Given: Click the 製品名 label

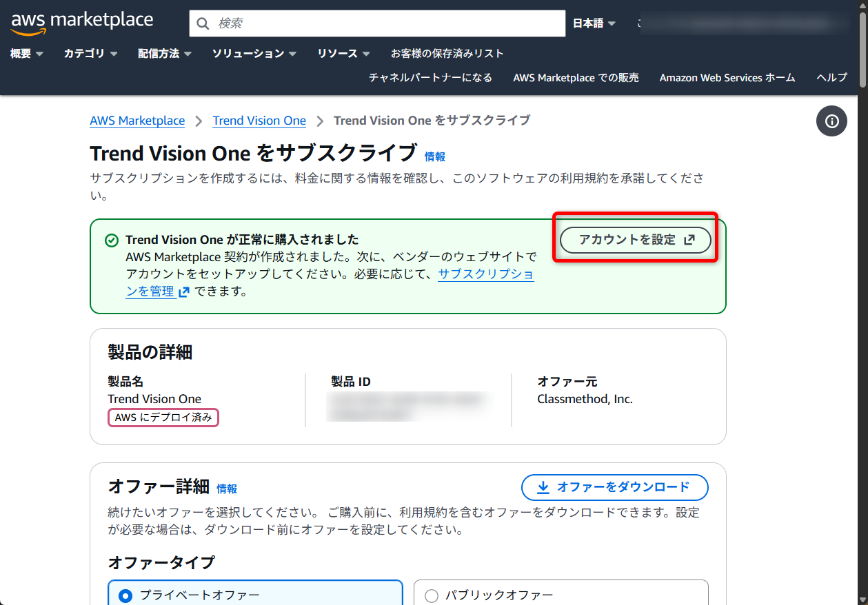Looking at the screenshot, I should point(125,382).
